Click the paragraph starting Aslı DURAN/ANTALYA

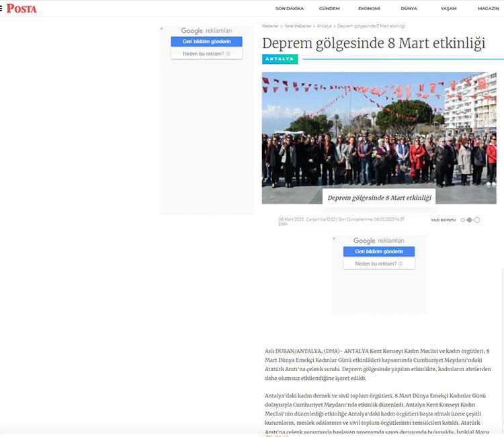[378, 364]
